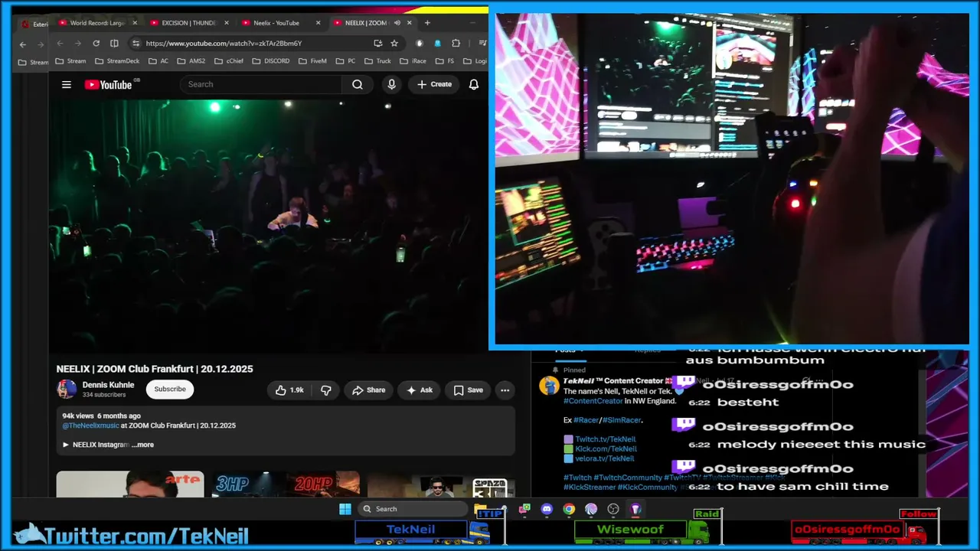
Task: Open the YouTube guide hamburger menu
Action: tap(67, 85)
